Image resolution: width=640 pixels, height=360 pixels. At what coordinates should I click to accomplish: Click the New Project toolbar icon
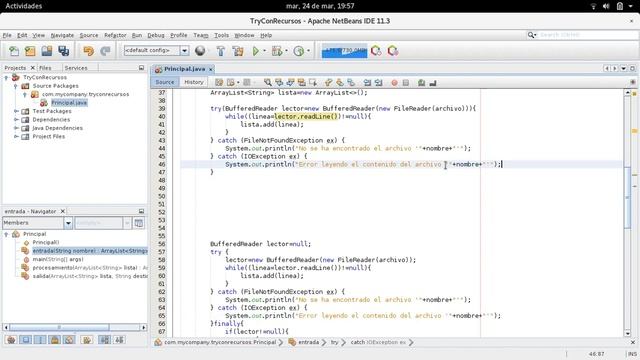[30, 51]
